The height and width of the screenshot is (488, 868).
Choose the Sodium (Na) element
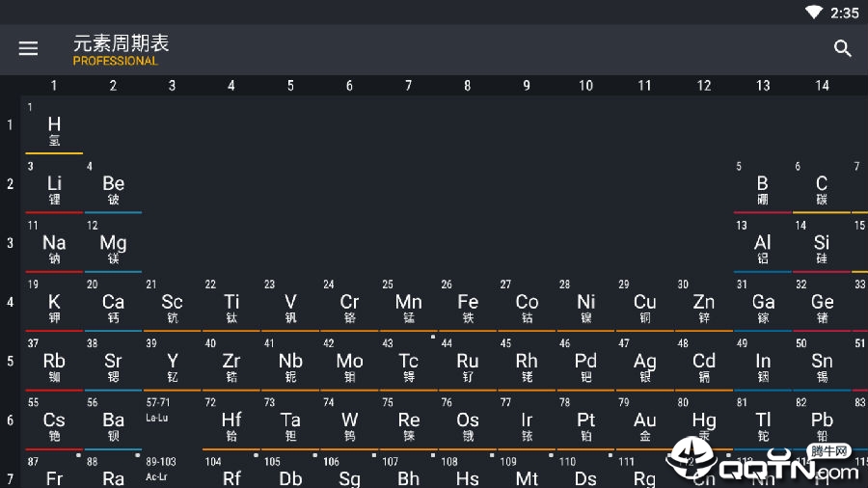coord(54,245)
